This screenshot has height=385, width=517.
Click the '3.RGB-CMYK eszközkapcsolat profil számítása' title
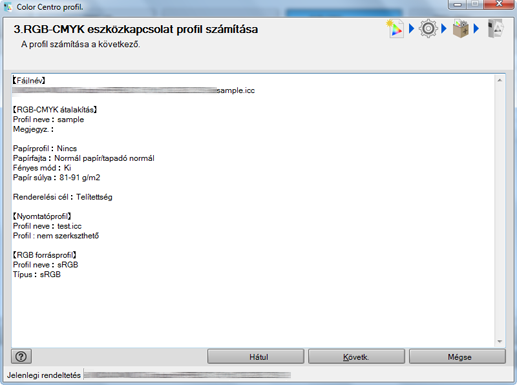pos(136,29)
